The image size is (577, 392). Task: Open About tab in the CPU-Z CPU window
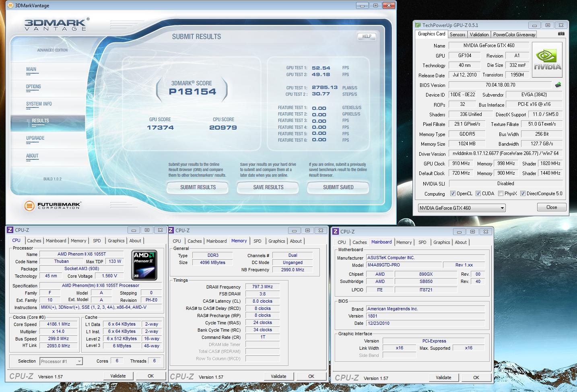pyautogui.click(x=135, y=241)
